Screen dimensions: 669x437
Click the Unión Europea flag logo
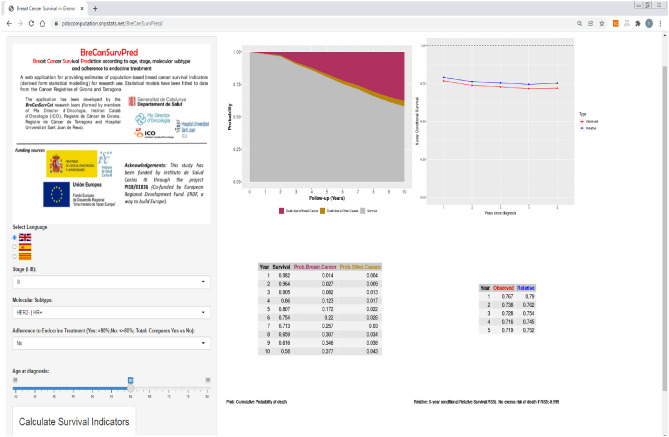pyautogui.click(x=56, y=194)
